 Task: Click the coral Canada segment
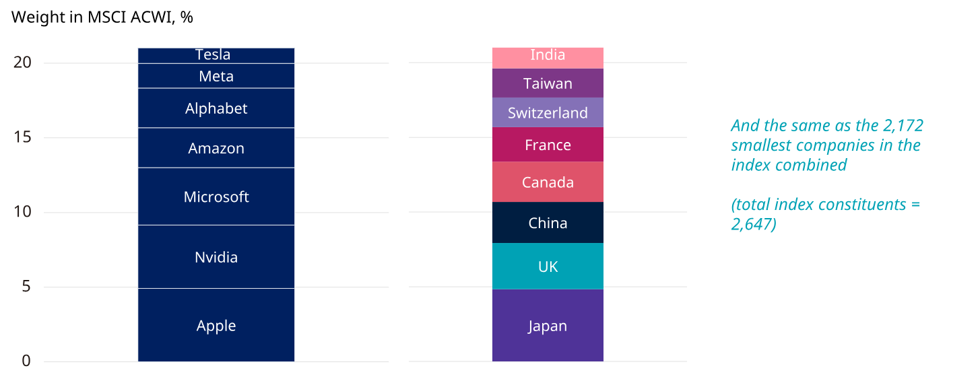pyautogui.click(x=548, y=182)
